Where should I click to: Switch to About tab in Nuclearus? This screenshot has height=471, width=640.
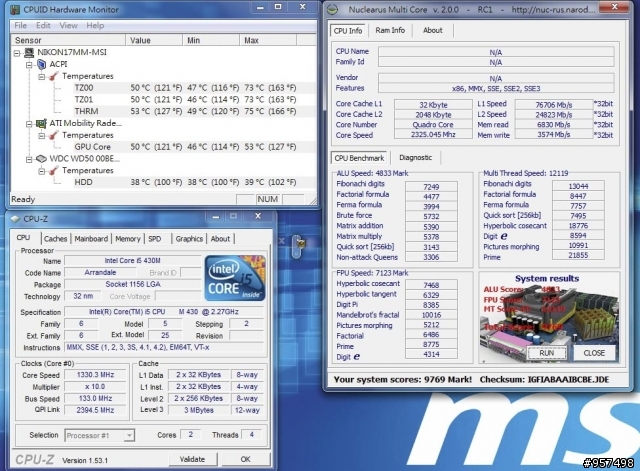pos(432,30)
